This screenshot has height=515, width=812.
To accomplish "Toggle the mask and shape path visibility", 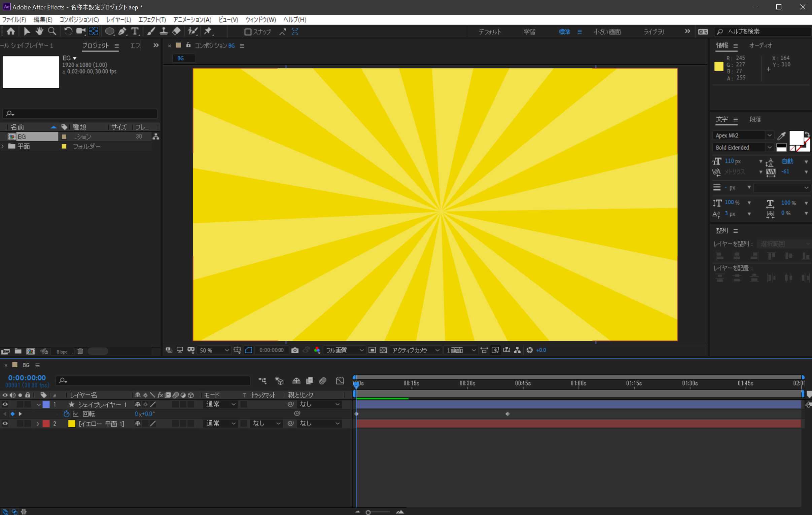I will pos(249,350).
